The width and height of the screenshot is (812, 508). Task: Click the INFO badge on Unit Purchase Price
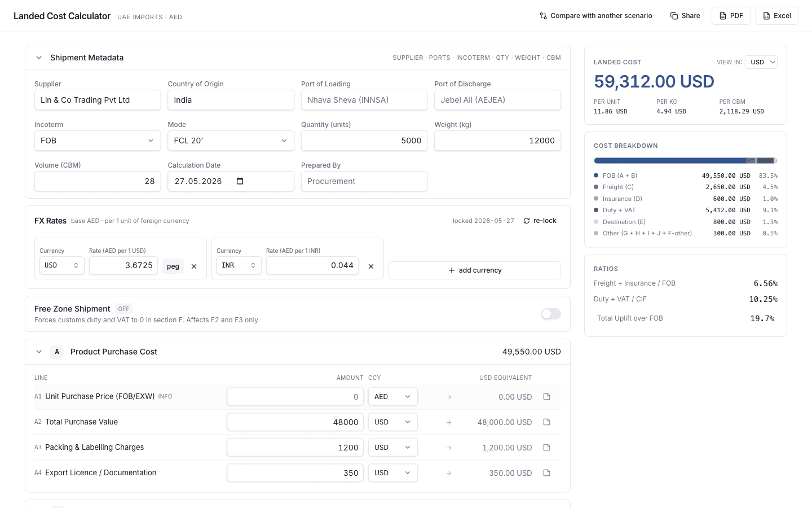pyautogui.click(x=165, y=397)
